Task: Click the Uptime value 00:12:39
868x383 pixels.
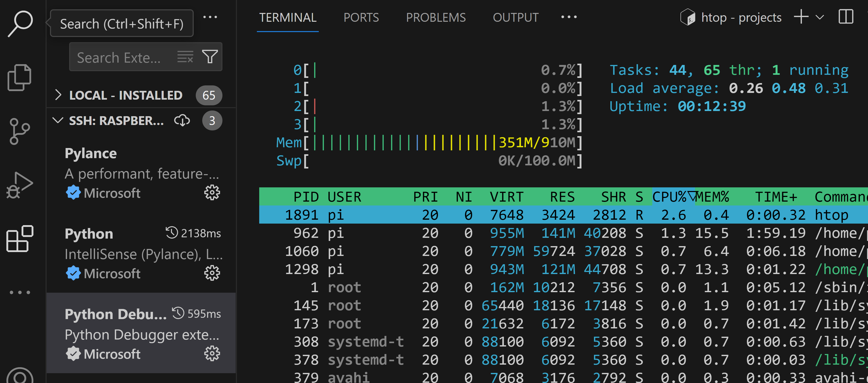Action: point(712,106)
